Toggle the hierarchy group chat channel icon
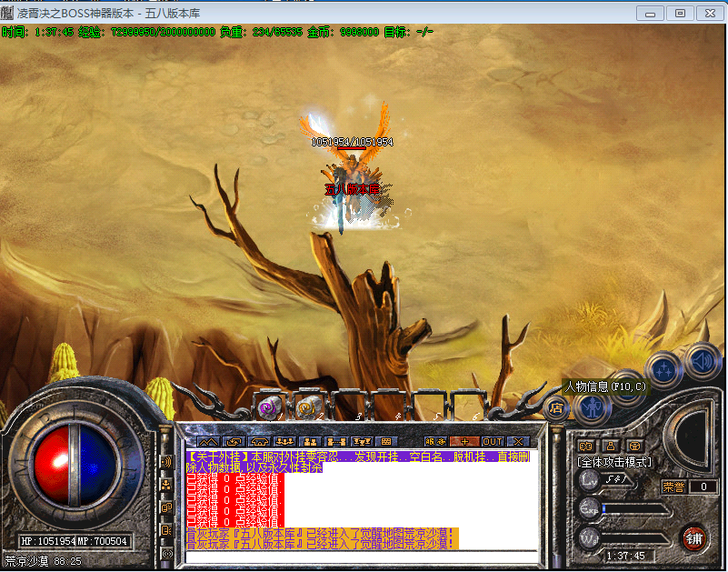Viewport: 728px width, 572px height. [x=166, y=485]
